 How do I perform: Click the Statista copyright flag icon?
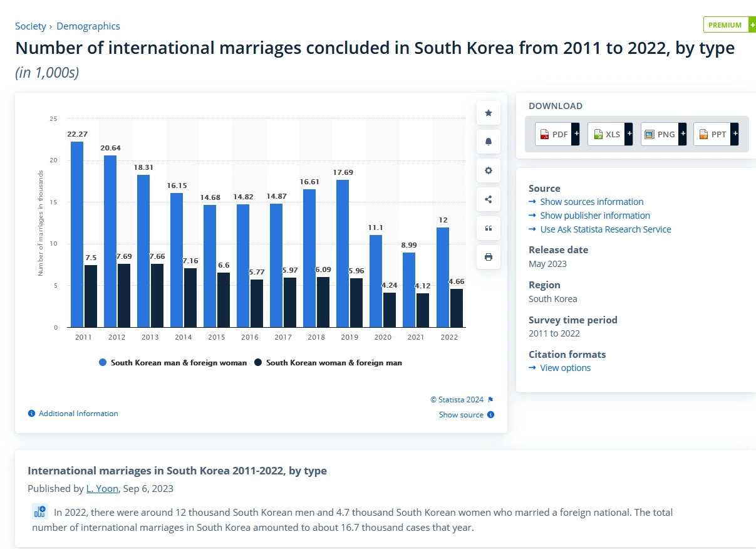(490, 400)
